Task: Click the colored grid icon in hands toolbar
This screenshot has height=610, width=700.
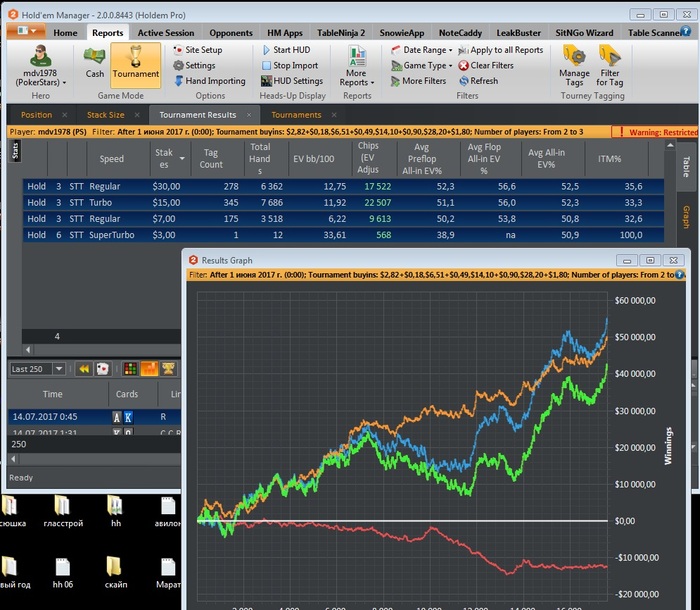Action: click(130, 369)
